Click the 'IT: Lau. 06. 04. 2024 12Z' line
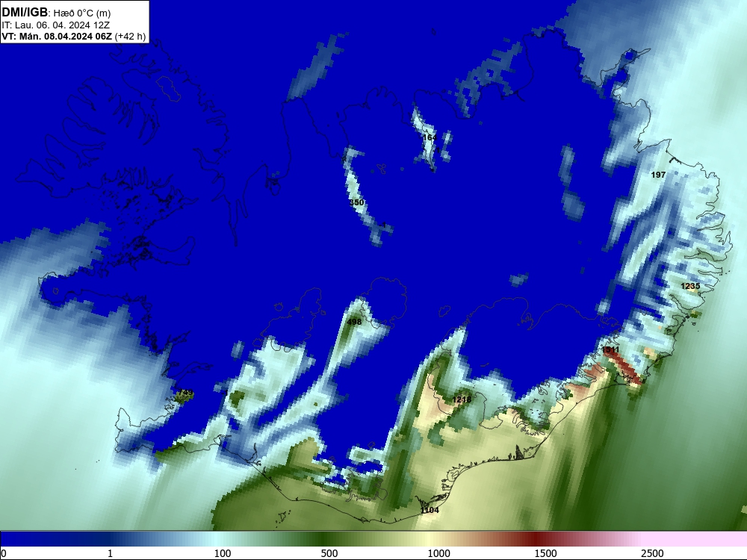 pos(56,25)
